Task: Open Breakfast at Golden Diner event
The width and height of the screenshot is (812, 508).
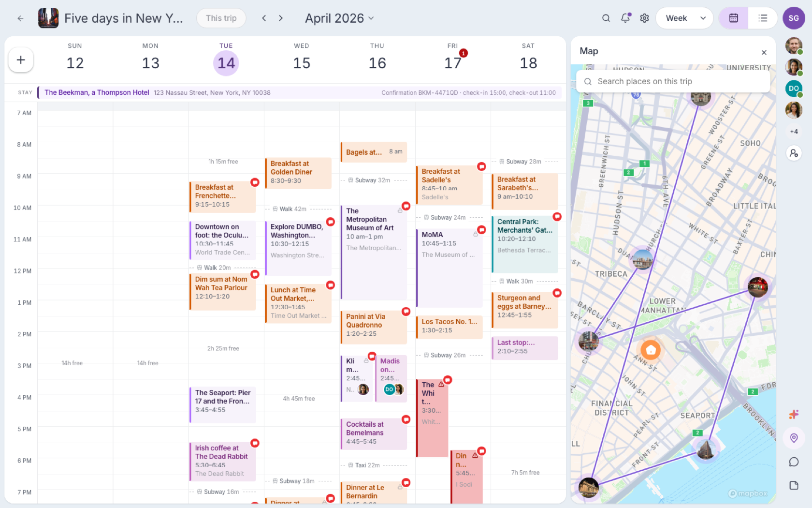Action: click(x=298, y=173)
